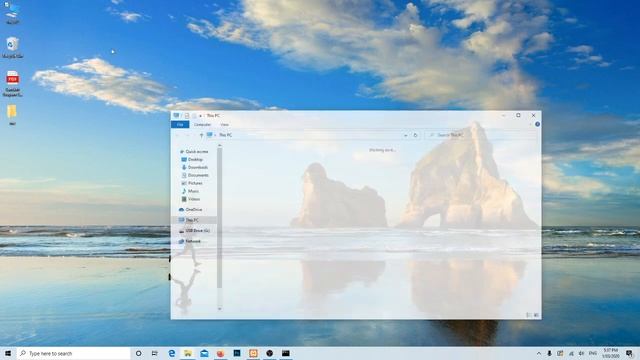Screen dimensions: 640x360
Task: Refresh the This PC folder view
Action: point(416,135)
